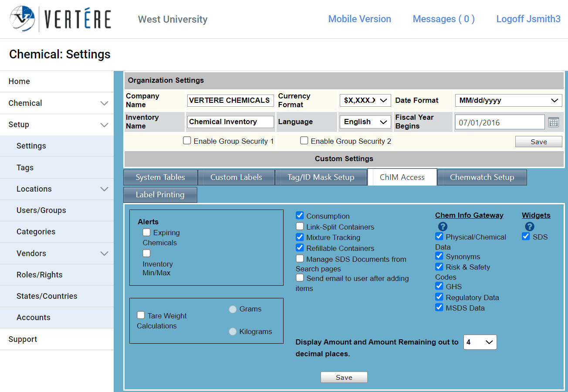Open the decimal places dropdown
This screenshot has height=392, width=568.
pos(480,342)
